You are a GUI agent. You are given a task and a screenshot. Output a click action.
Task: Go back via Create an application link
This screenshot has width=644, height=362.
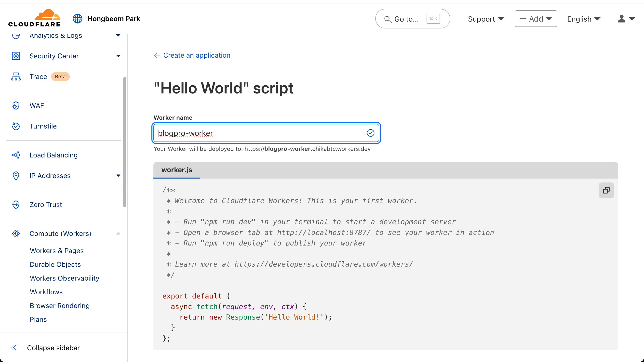tap(197, 55)
